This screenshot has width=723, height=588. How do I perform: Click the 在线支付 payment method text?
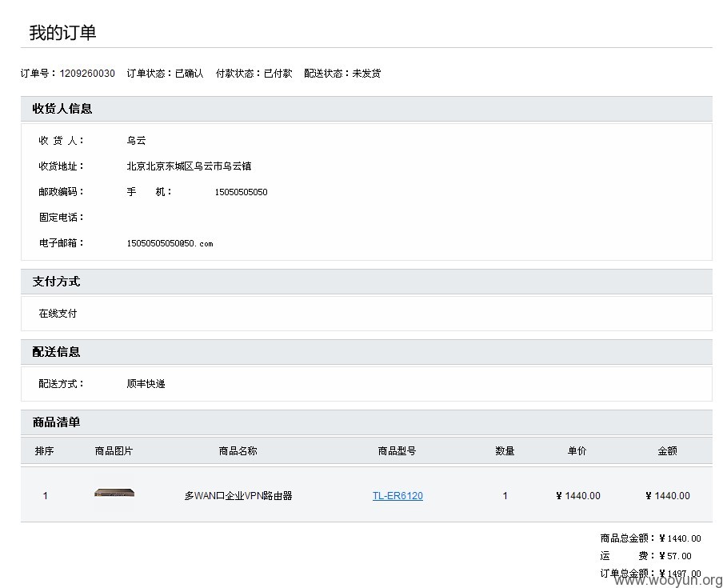click(x=58, y=314)
